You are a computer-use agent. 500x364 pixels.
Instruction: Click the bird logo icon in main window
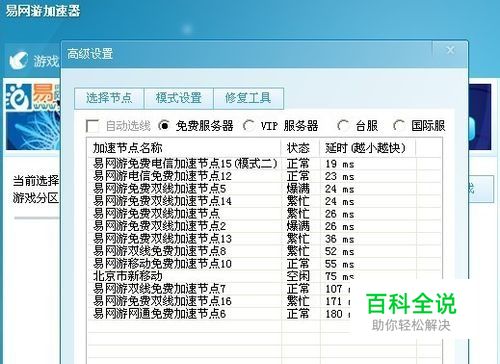18,60
